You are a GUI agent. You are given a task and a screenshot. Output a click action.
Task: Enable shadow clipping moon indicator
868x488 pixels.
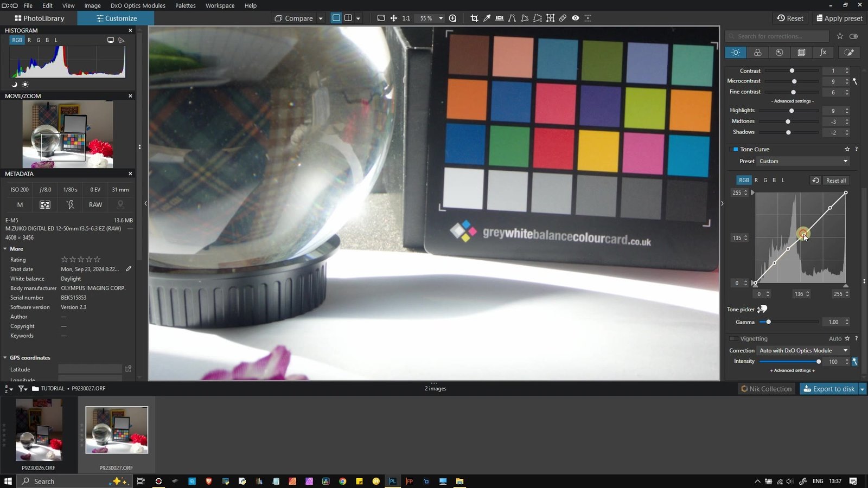(15, 84)
